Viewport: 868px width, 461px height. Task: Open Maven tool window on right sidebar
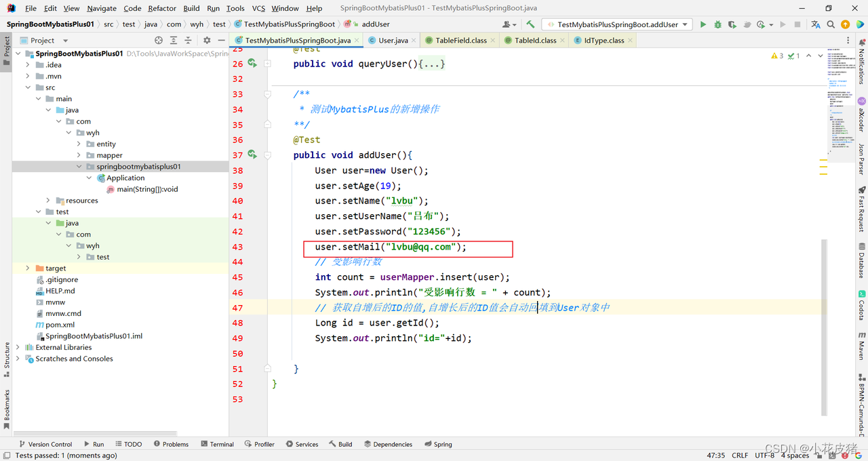pos(862,344)
